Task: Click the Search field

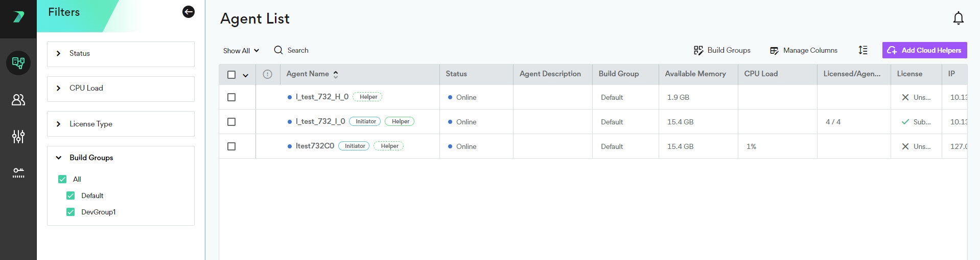Action: coord(297,50)
